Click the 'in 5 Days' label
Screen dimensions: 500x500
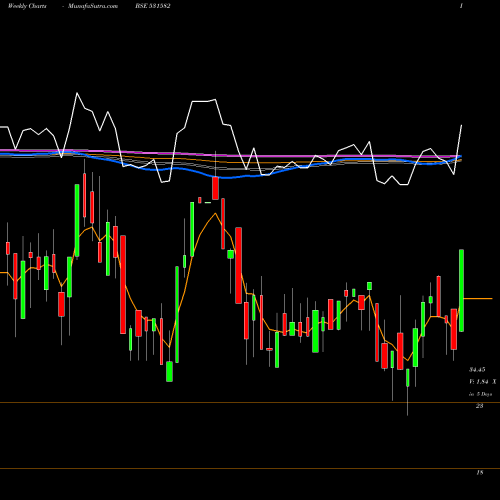[480, 394]
